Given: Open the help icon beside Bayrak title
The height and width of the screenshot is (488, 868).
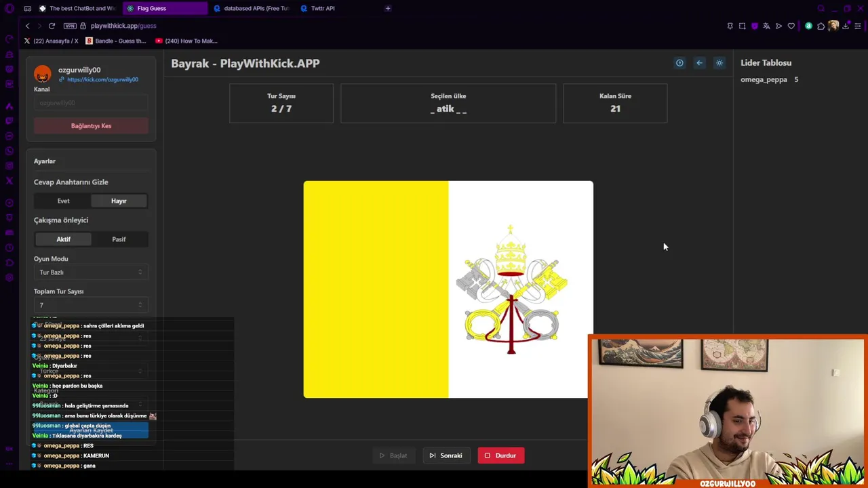Looking at the screenshot, I should tap(679, 63).
